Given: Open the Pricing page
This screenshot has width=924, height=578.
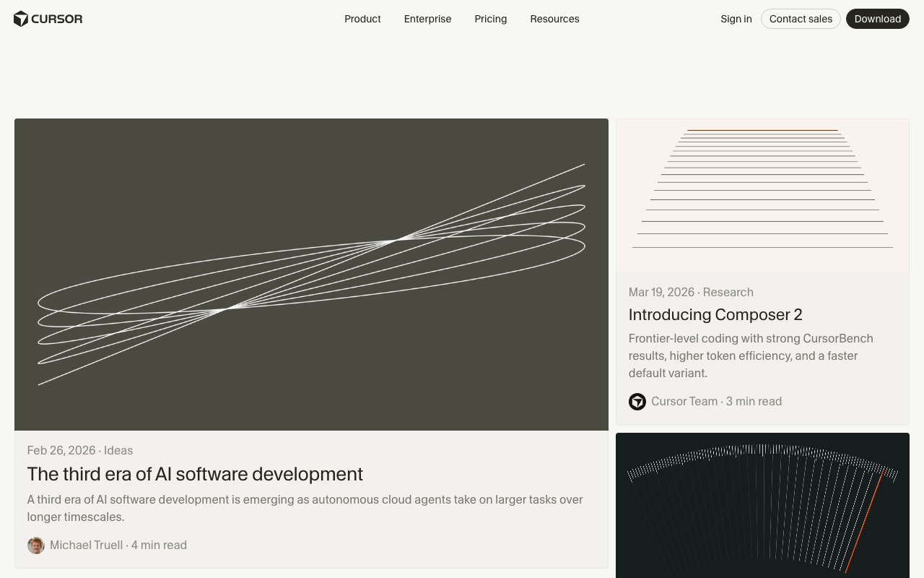Looking at the screenshot, I should click(490, 19).
